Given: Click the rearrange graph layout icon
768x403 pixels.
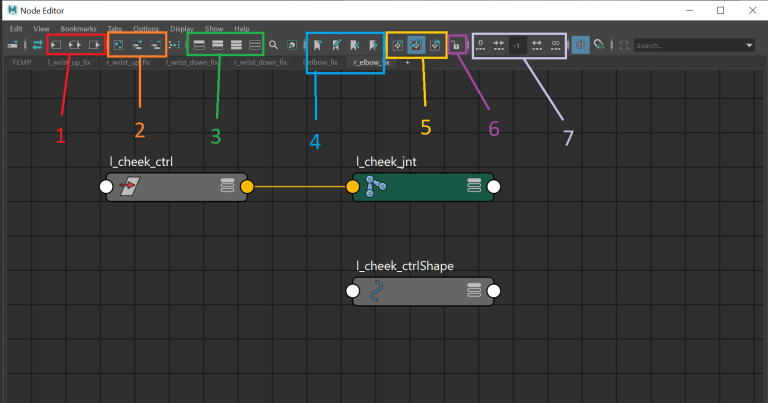Looking at the screenshot, I should [x=174, y=45].
